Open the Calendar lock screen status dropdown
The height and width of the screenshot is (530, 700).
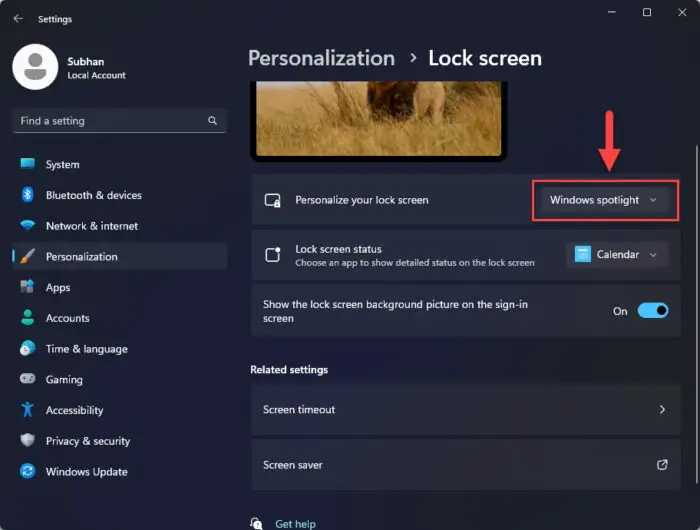pos(617,255)
